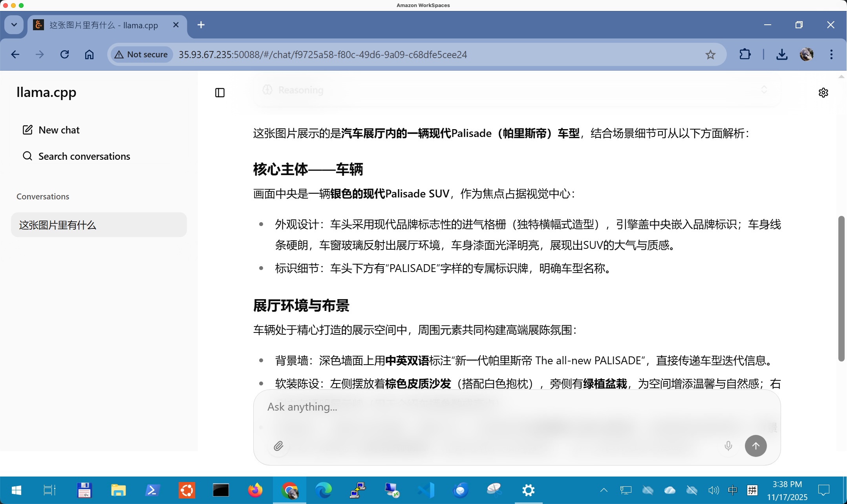
Task: Open Chrome three-dot menu
Action: (x=831, y=55)
